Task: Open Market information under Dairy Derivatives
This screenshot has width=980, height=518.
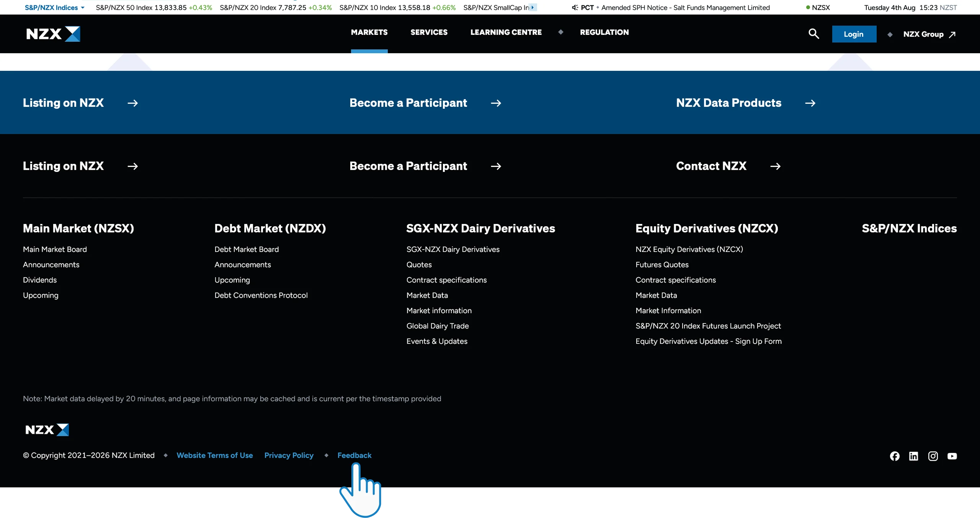Action: click(439, 310)
